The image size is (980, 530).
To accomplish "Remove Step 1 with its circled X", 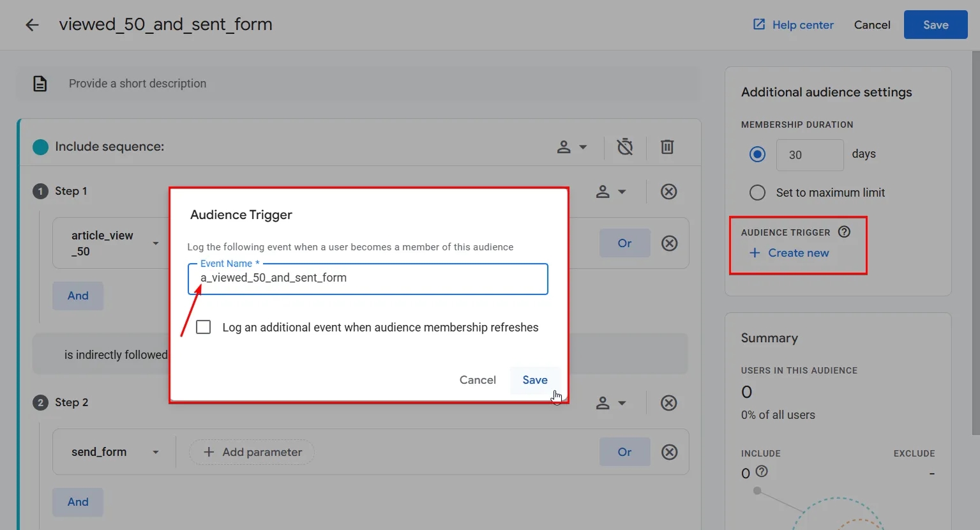I will [x=668, y=192].
